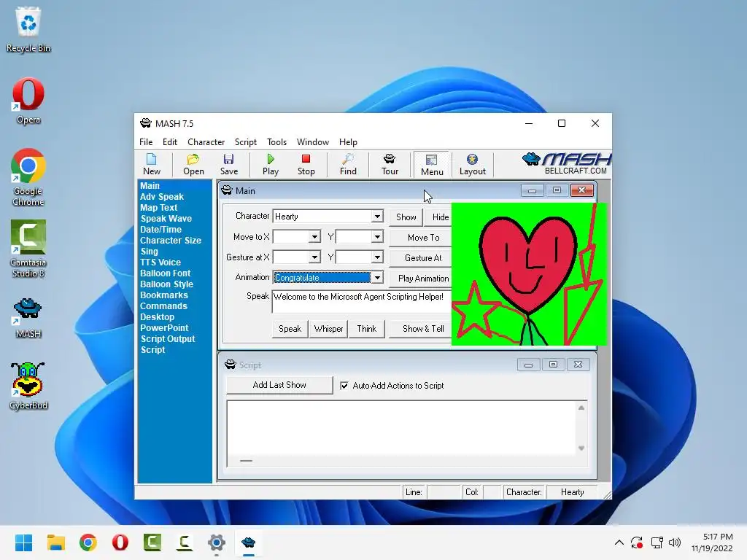This screenshot has width=747, height=560.
Task: Click the Think button
Action: [x=367, y=329]
